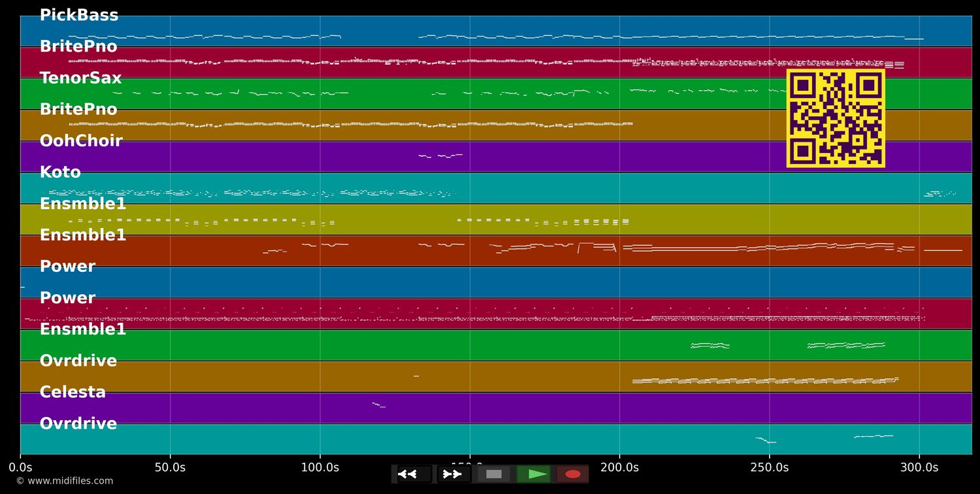The height and width of the screenshot is (494, 980).
Task: Select the TenorSax track label
Action: pos(80,78)
